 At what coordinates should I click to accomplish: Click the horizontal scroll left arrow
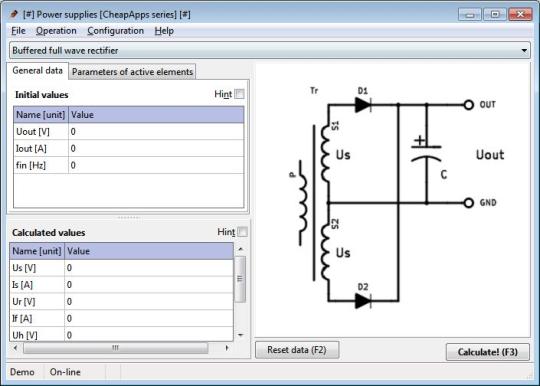pos(15,348)
